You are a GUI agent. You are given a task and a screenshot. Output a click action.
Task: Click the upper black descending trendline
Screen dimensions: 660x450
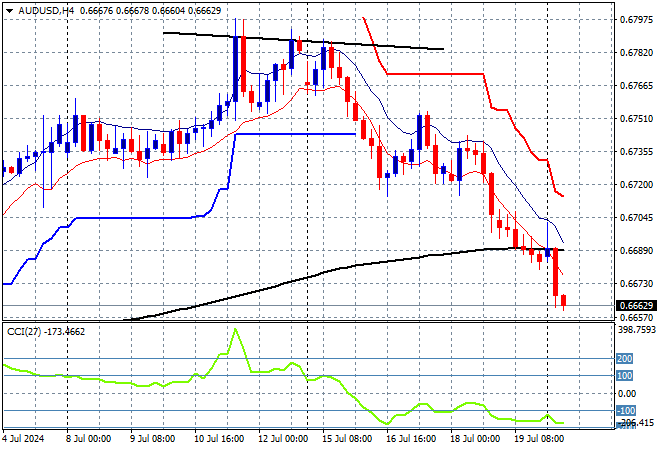click(303, 41)
